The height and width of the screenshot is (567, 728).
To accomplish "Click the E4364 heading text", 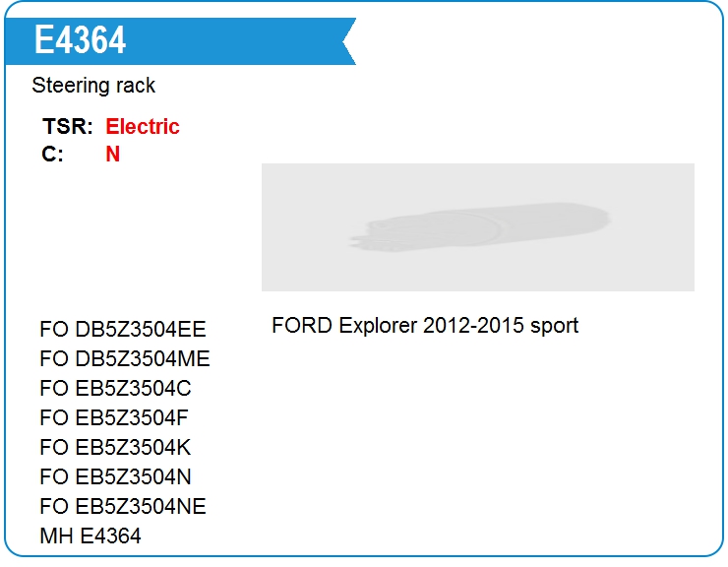I will 80,40.
